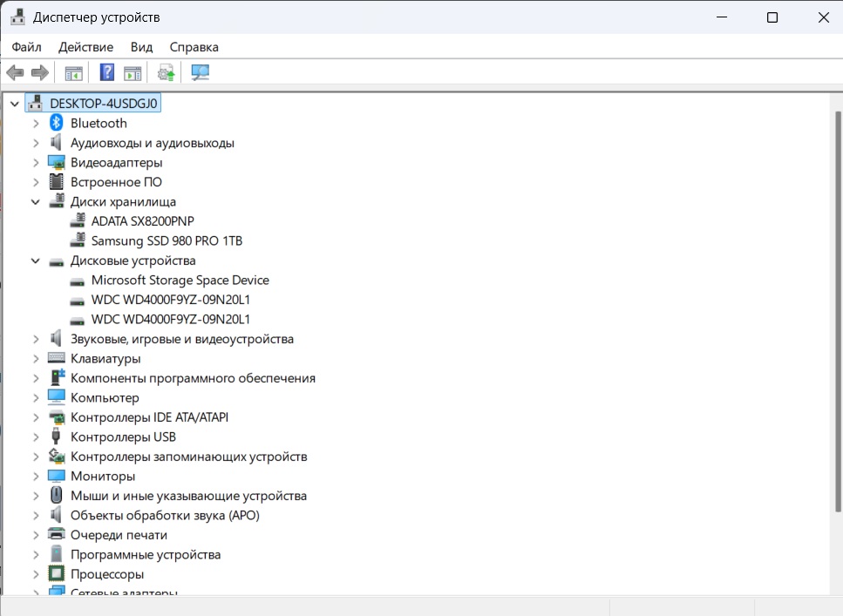
Task: Click the Контроллеры USB plug icon
Action: (56, 437)
